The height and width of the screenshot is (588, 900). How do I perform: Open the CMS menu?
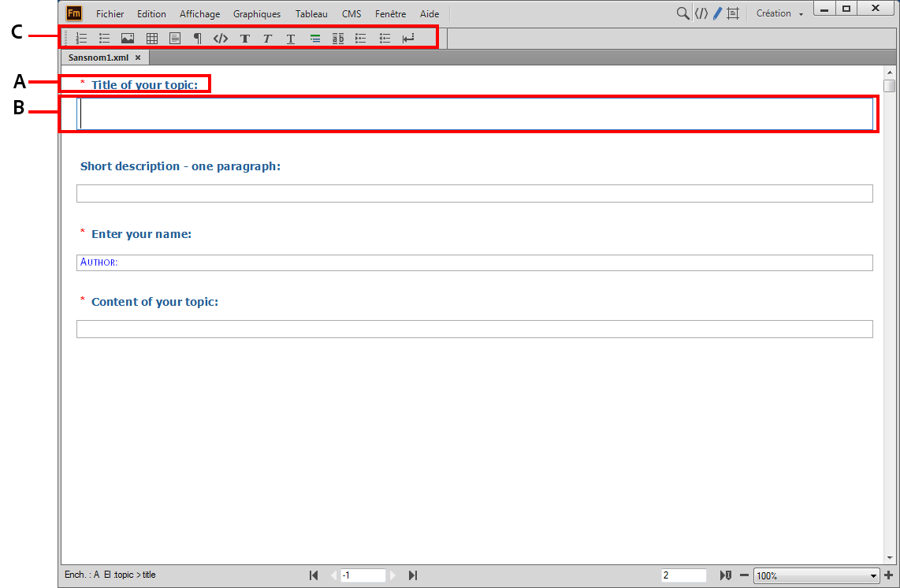click(x=351, y=13)
